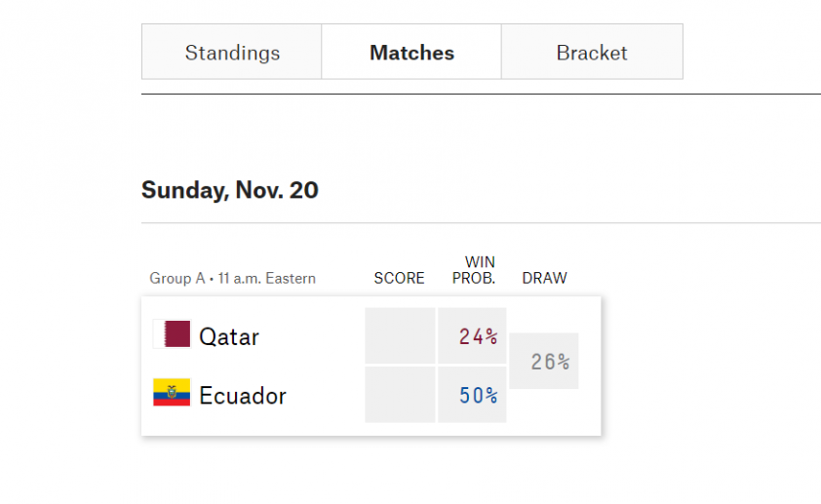The image size is (821, 504).
Task: Click the WIN PROB. column header
Action: tap(474, 270)
